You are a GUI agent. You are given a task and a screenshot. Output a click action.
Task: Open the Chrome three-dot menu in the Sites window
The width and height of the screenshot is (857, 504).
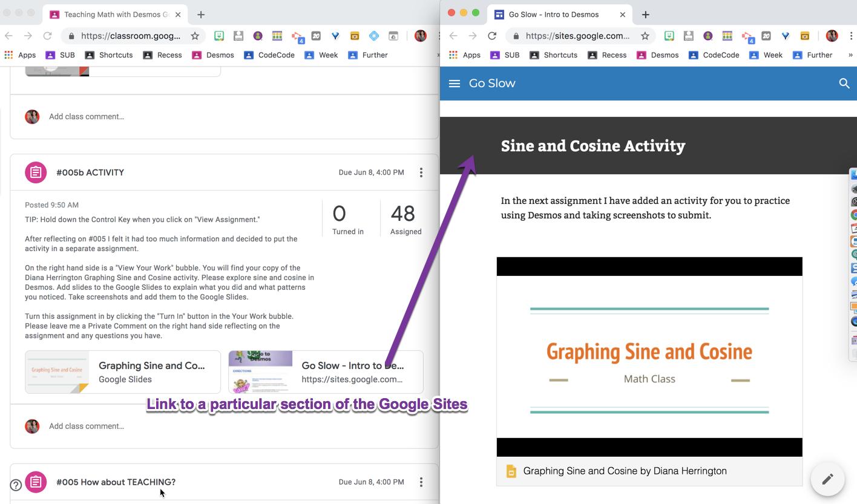pos(850,36)
